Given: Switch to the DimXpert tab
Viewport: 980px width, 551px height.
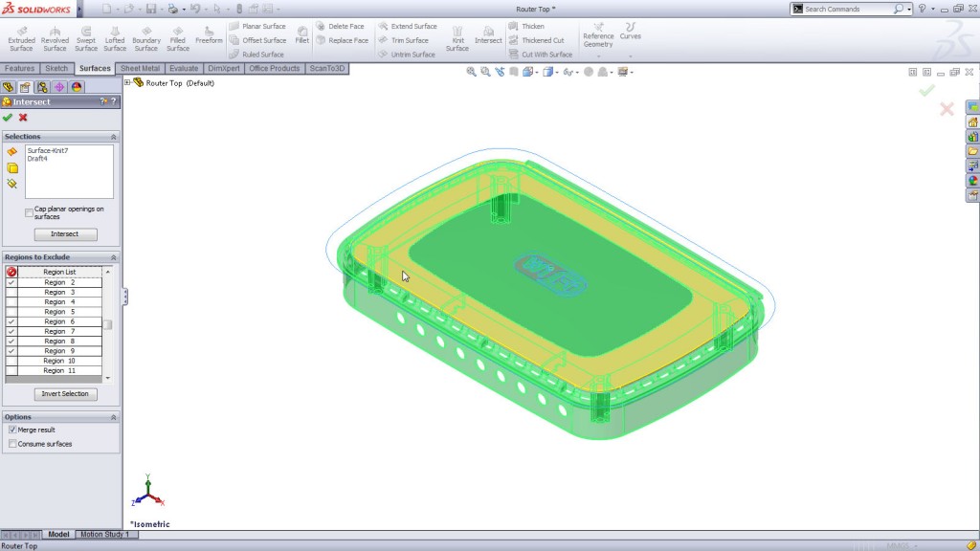Looking at the screenshot, I should [224, 68].
